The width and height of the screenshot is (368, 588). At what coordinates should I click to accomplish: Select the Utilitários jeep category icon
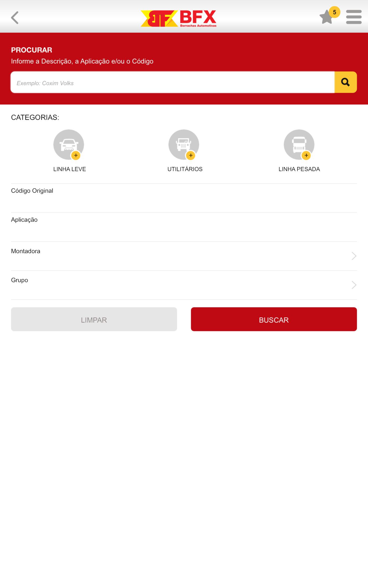coord(184,145)
